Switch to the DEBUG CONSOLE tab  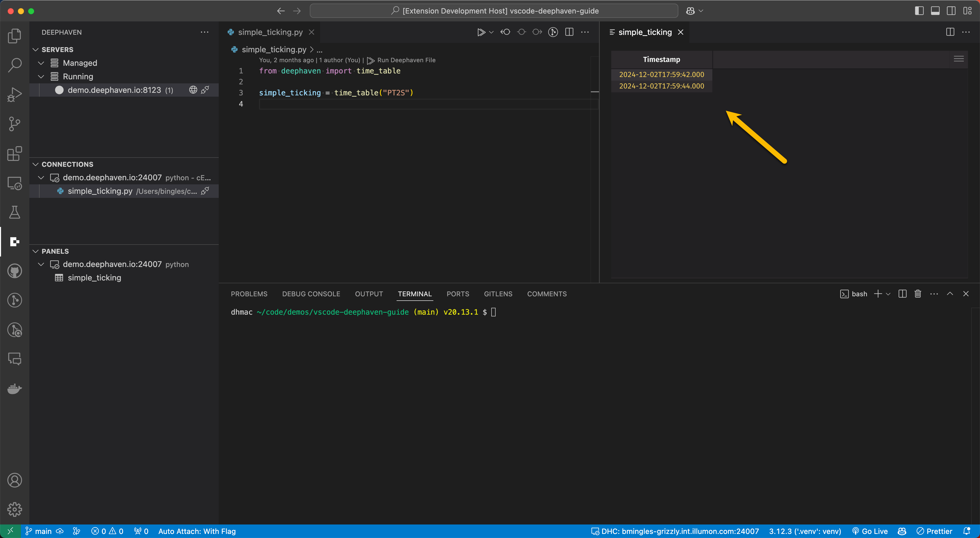[x=311, y=294]
